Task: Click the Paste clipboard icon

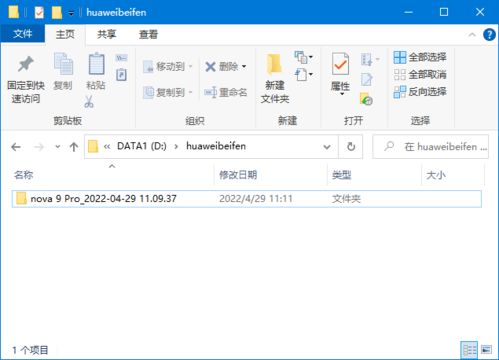Action: [x=96, y=64]
